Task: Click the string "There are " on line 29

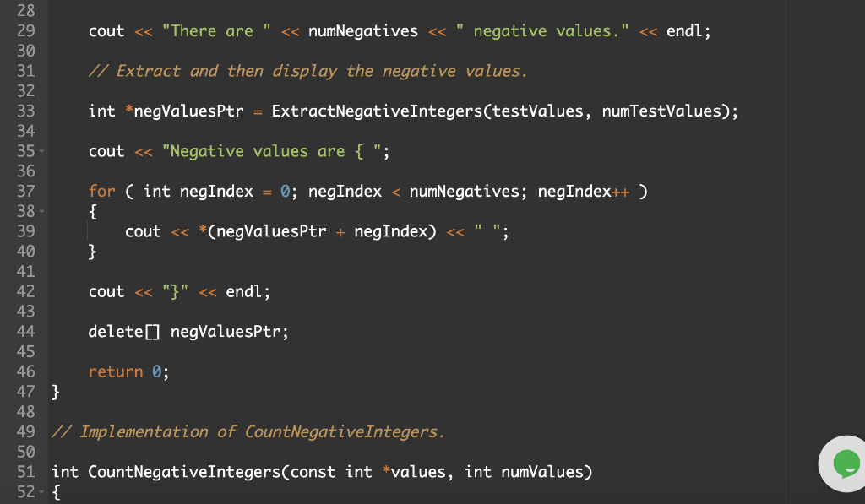Action: coord(216,31)
